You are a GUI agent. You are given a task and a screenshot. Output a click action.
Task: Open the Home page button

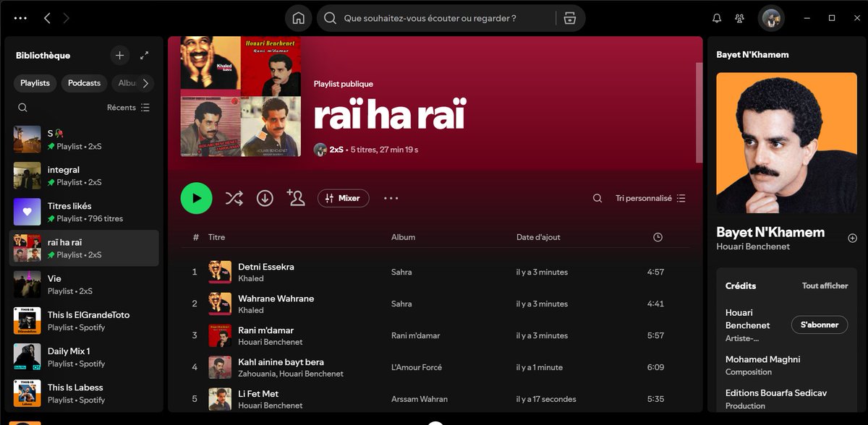coord(298,18)
